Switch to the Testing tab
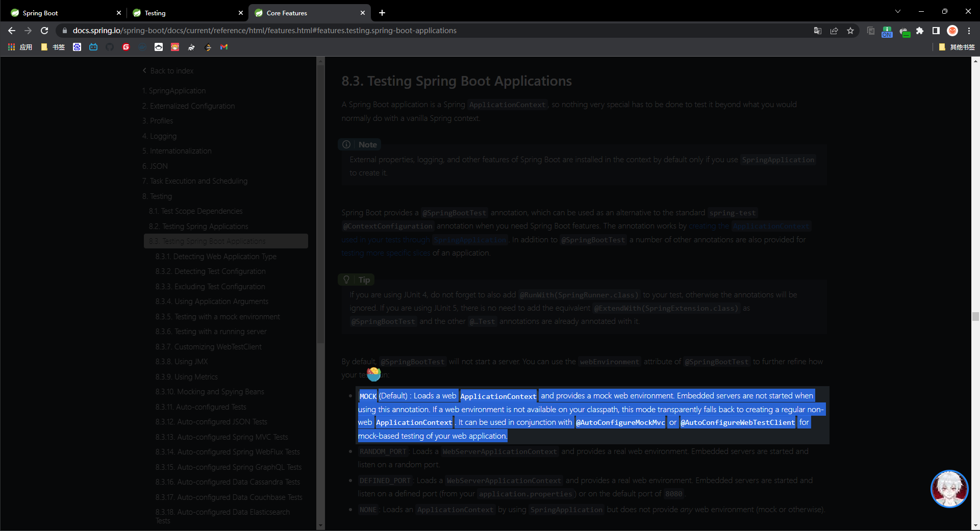 187,13
